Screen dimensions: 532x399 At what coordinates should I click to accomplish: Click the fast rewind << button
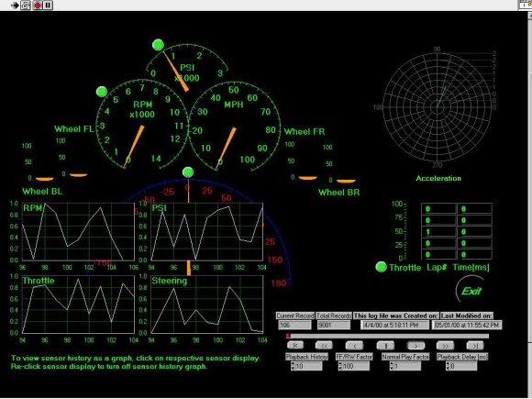pos(324,346)
